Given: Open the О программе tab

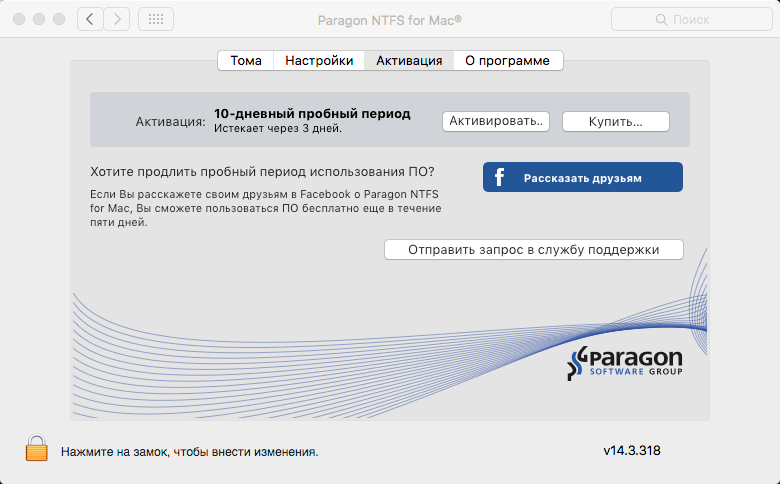Looking at the screenshot, I should click(x=507, y=61).
